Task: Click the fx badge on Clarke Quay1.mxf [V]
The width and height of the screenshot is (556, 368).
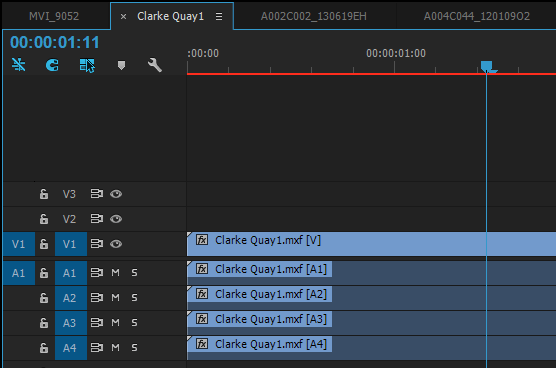Action: click(202, 240)
